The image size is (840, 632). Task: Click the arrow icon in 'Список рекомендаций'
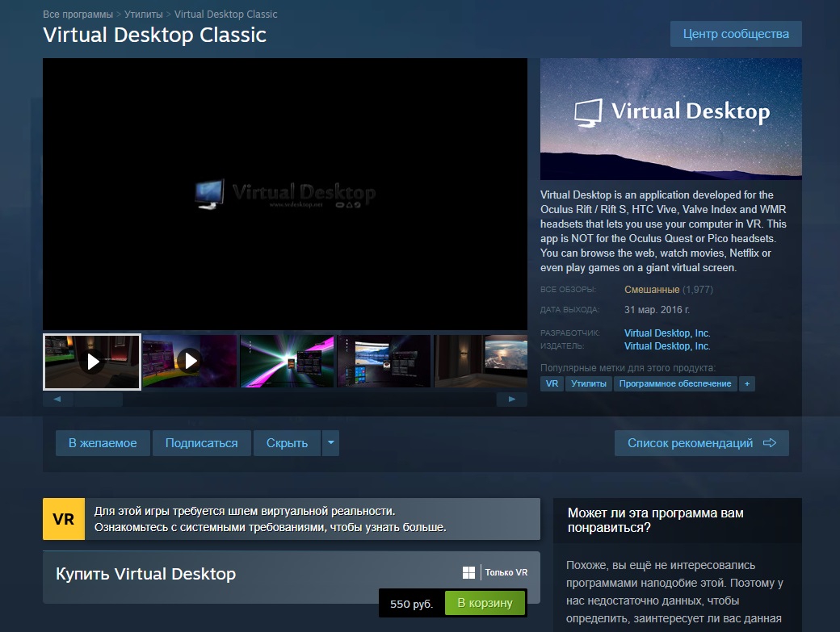pyautogui.click(x=769, y=443)
